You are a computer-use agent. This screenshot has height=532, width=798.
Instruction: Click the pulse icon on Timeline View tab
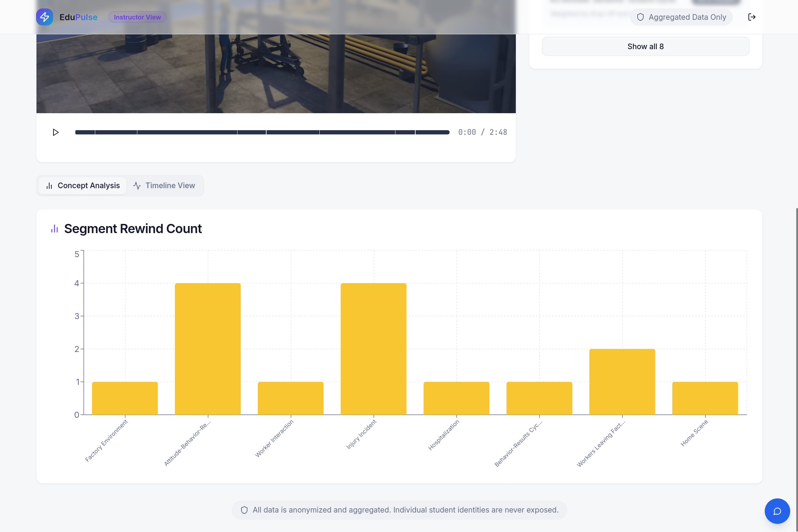[137, 186]
